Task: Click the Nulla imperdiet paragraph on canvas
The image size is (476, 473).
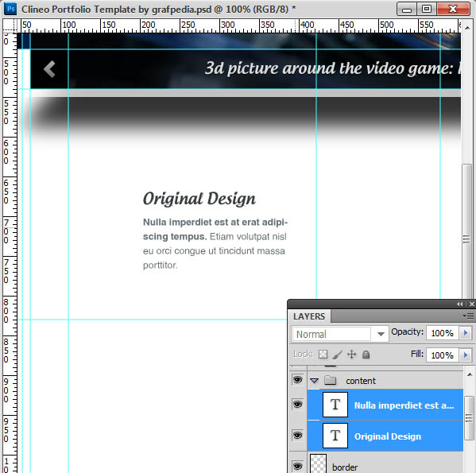Action: (x=215, y=244)
